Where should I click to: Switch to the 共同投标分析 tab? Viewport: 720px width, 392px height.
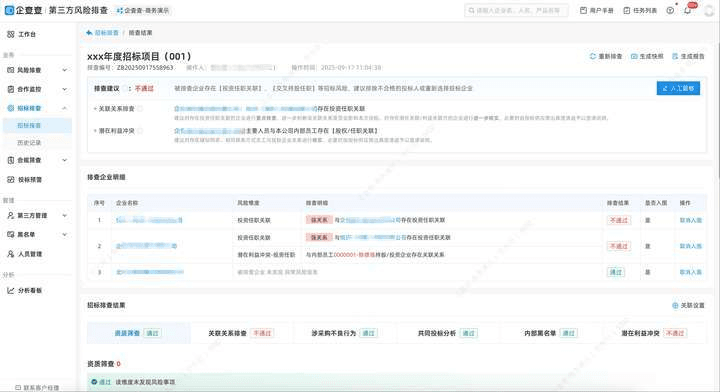click(x=448, y=333)
